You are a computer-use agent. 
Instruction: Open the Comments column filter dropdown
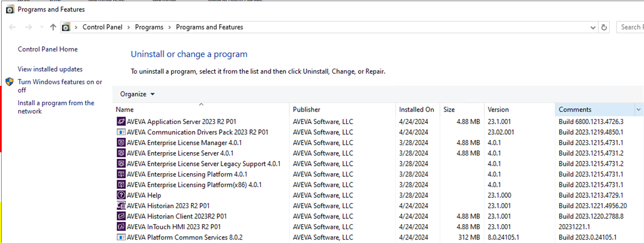coord(639,110)
